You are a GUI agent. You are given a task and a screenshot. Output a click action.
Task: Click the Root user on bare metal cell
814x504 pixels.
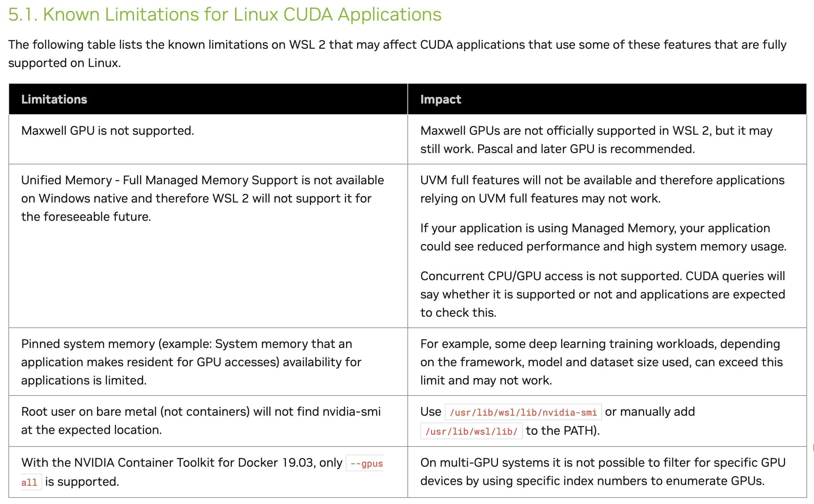pos(201,420)
